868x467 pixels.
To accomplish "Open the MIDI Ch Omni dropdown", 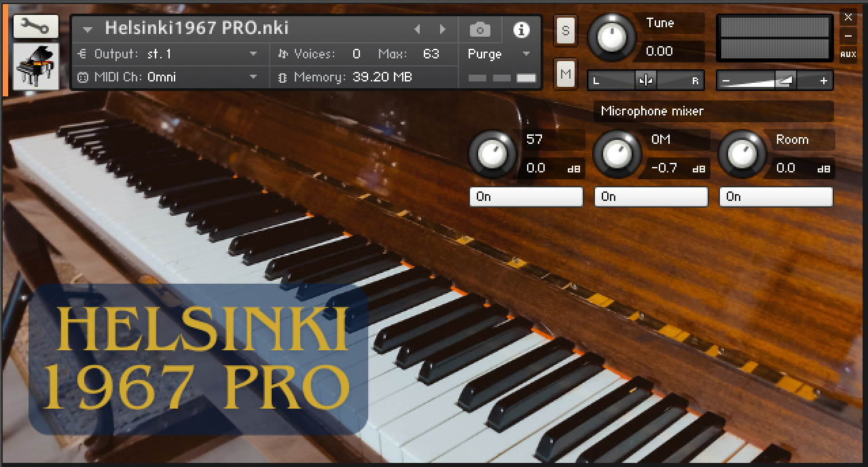I will [x=253, y=77].
